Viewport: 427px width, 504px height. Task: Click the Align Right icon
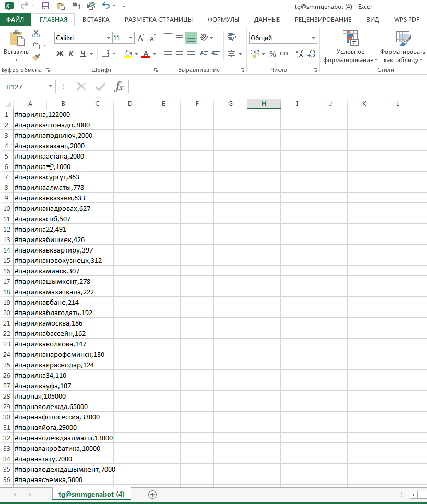click(191, 54)
